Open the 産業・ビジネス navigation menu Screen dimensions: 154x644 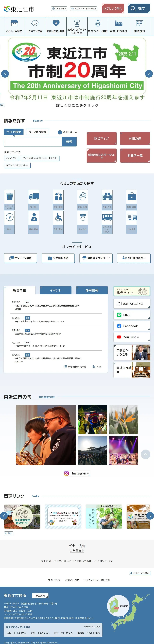coord(119,27)
